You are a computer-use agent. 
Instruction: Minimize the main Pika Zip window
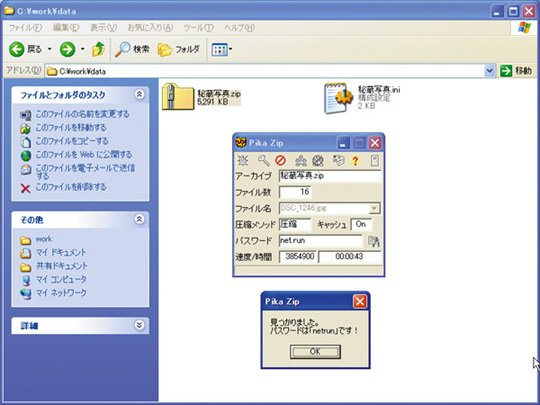tap(343, 143)
